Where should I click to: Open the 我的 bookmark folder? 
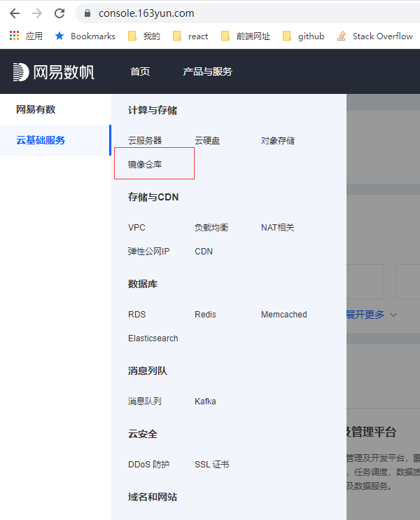144,36
